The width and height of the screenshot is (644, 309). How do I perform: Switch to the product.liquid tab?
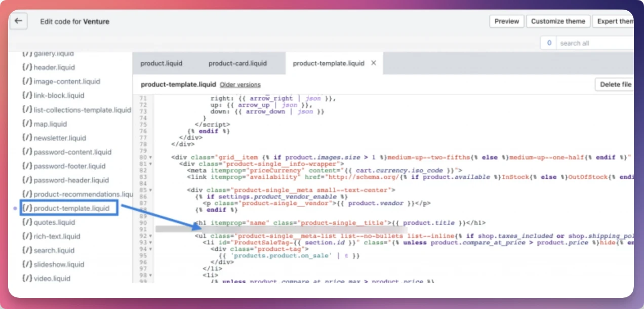pos(162,63)
